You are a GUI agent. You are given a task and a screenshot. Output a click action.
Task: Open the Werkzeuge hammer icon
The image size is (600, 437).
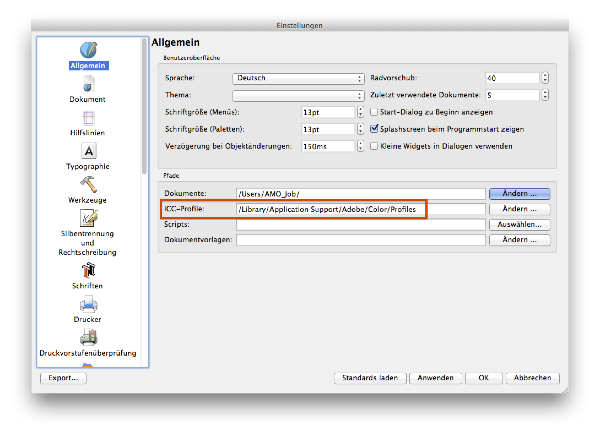88,185
